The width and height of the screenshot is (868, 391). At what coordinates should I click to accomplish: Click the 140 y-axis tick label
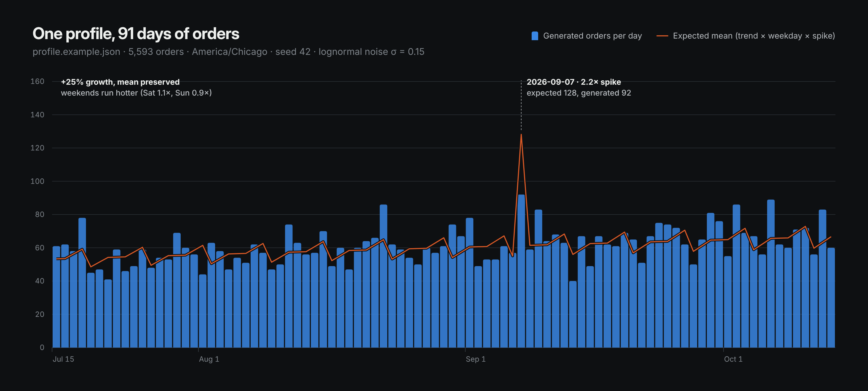tap(37, 115)
